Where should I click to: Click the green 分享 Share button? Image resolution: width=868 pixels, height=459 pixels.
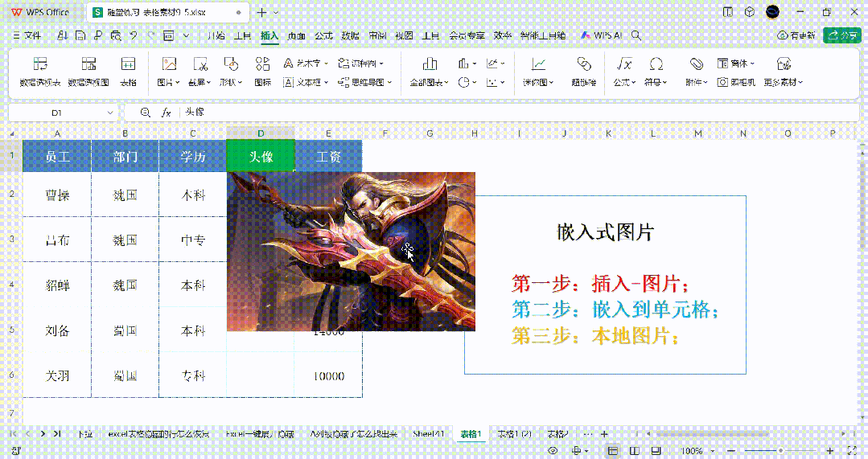pyautogui.click(x=842, y=35)
